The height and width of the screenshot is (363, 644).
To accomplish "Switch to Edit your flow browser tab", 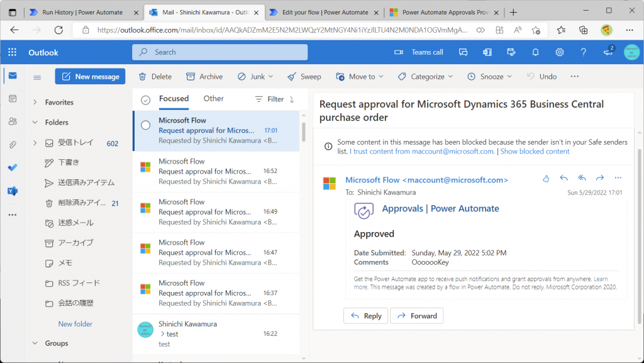I will click(325, 13).
